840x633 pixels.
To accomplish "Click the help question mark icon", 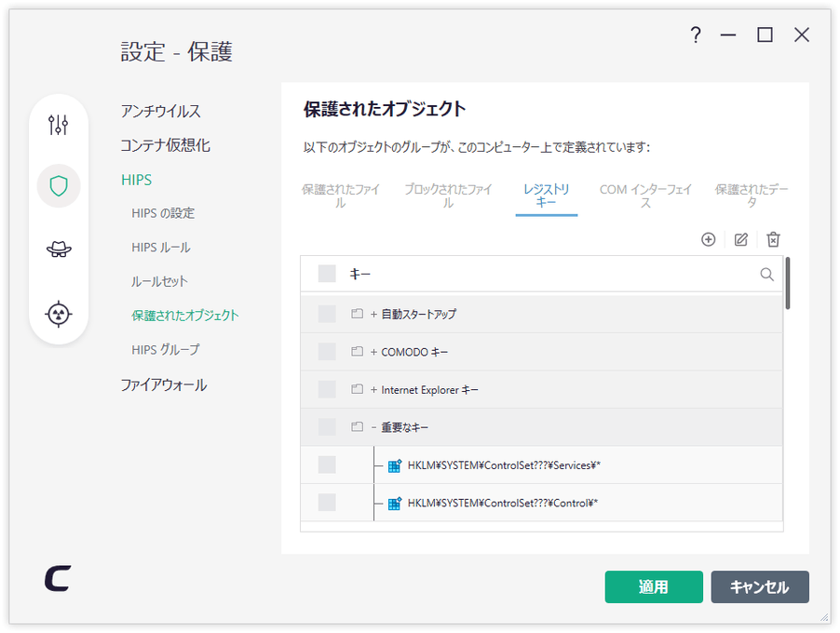I will [x=696, y=35].
